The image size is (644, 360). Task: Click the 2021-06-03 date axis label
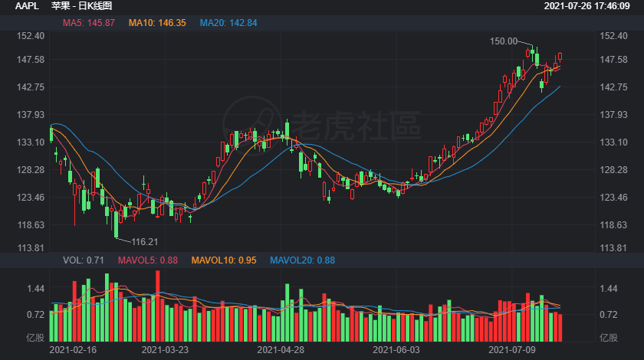click(x=396, y=350)
